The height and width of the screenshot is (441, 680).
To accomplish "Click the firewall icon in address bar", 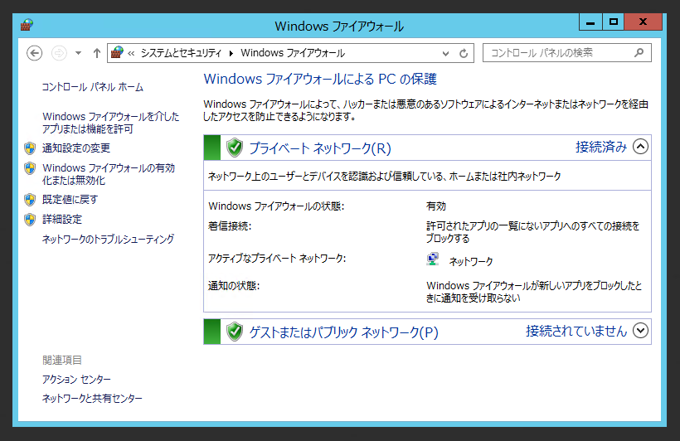I will coord(117,53).
